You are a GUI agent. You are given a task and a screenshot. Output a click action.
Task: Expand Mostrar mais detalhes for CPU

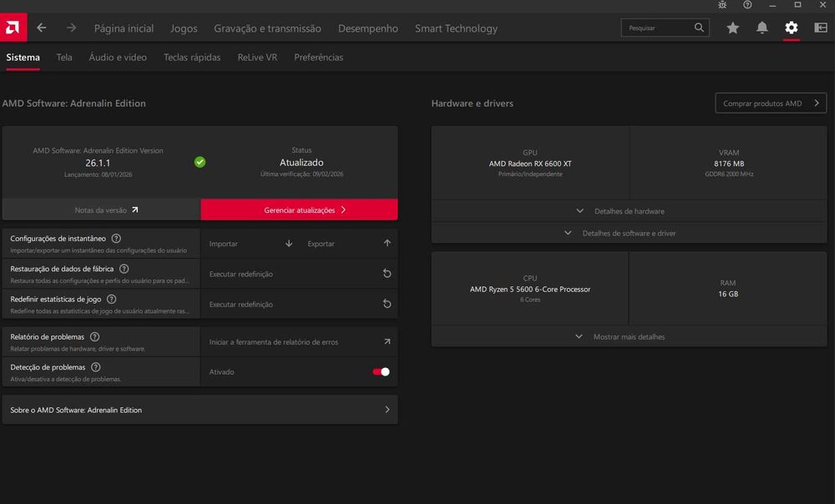pos(629,337)
